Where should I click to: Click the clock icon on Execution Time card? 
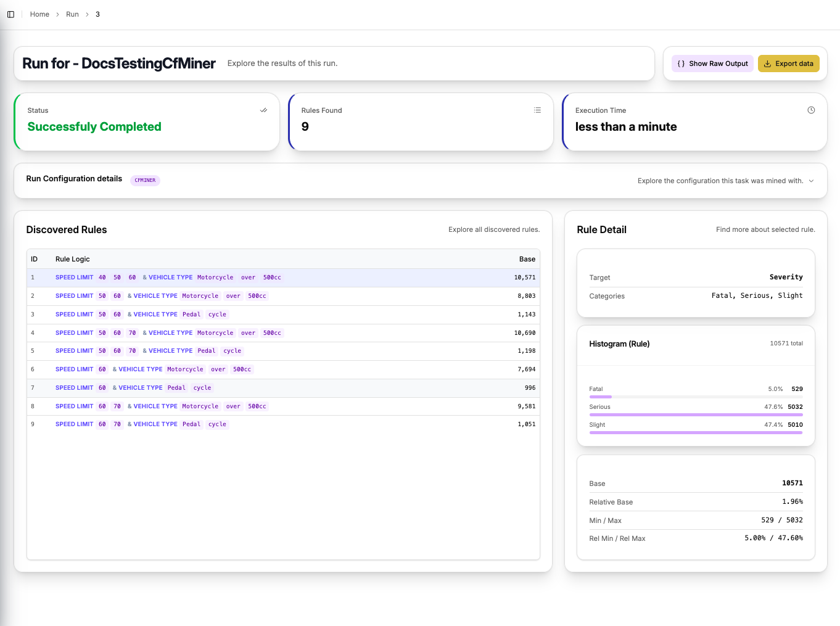pyautogui.click(x=811, y=110)
